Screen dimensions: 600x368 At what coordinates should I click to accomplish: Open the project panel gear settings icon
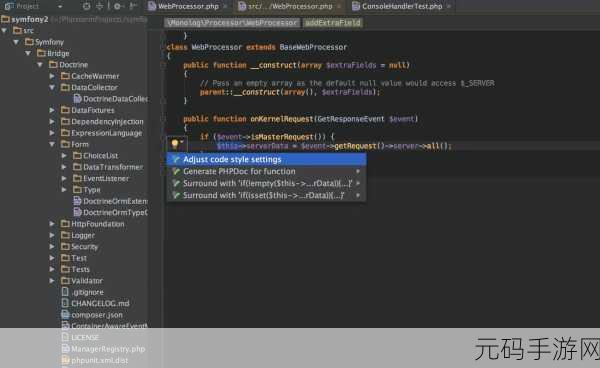click(117, 7)
